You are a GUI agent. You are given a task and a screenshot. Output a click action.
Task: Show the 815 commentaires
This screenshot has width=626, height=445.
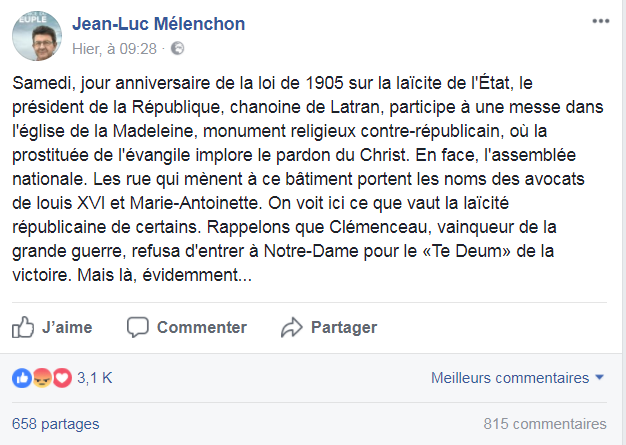[544, 423]
